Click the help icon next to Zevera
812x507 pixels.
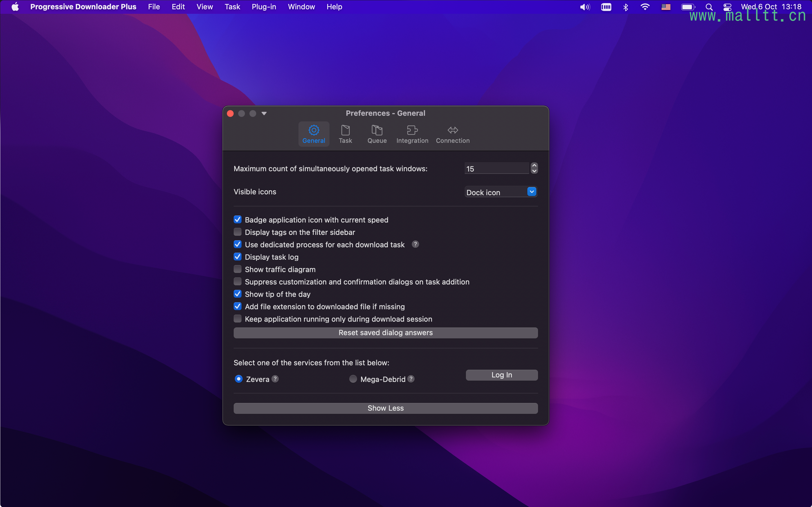(x=275, y=379)
